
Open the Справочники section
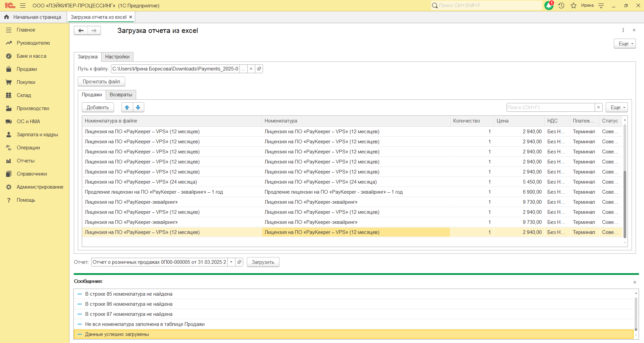32,174
